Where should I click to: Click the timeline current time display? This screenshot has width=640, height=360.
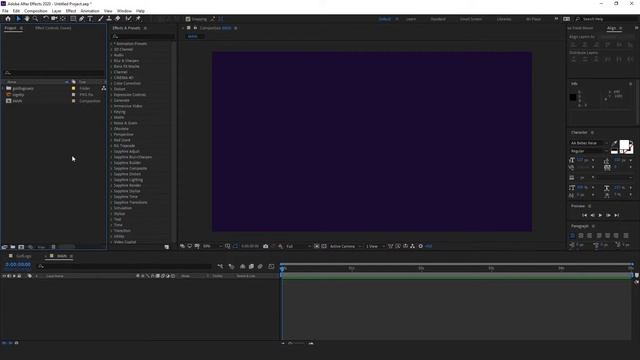(18, 265)
